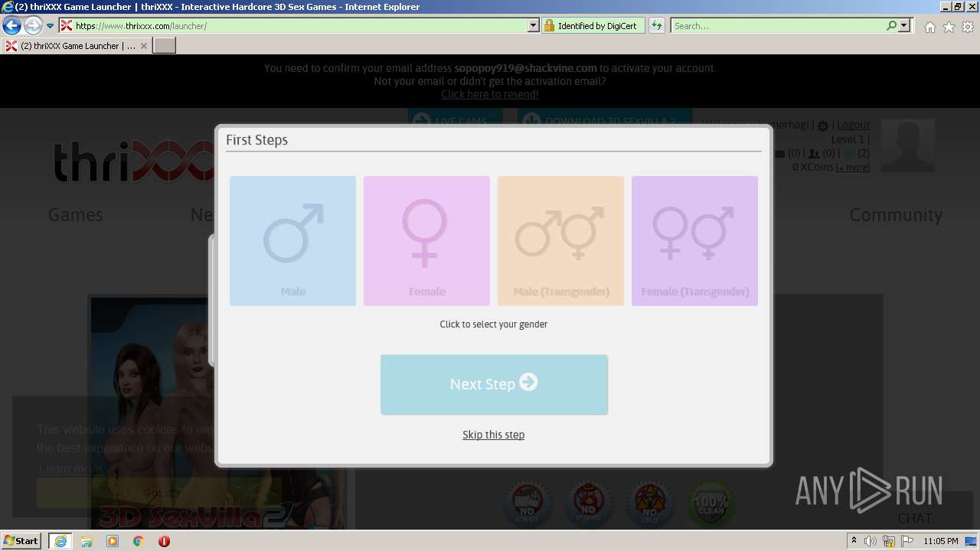Screen dimensions: 980x551
Task: Click the red Opera taskbar icon
Action: 164,541
